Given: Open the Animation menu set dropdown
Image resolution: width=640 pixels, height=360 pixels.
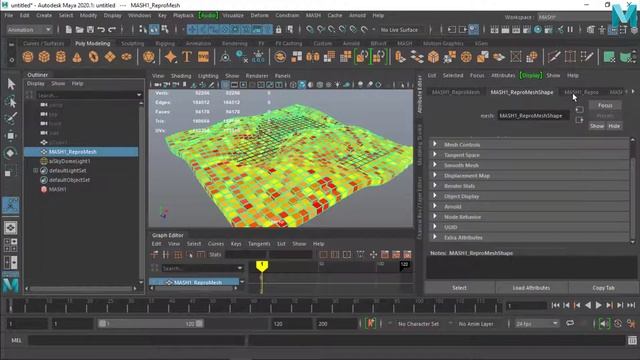Looking at the screenshot, I should pos(29,29).
